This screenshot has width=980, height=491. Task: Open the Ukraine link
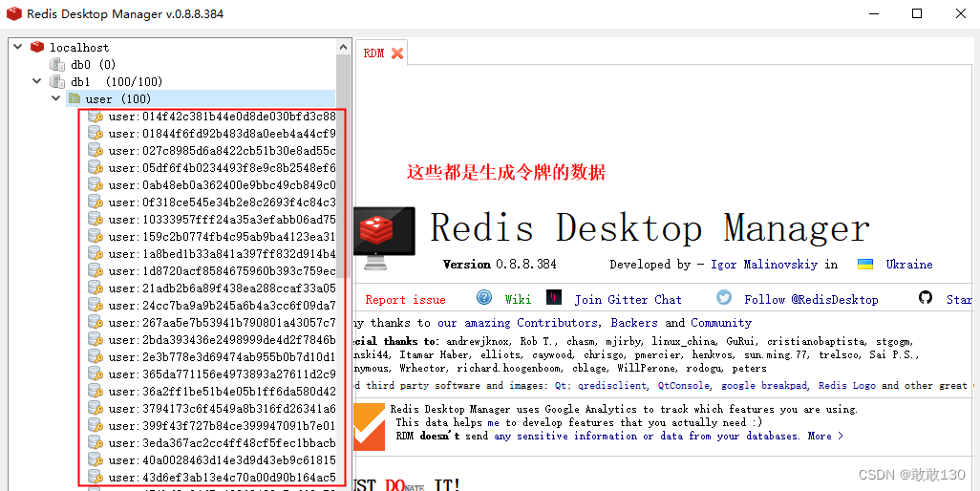pyautogui.click(x=909, y=265)
